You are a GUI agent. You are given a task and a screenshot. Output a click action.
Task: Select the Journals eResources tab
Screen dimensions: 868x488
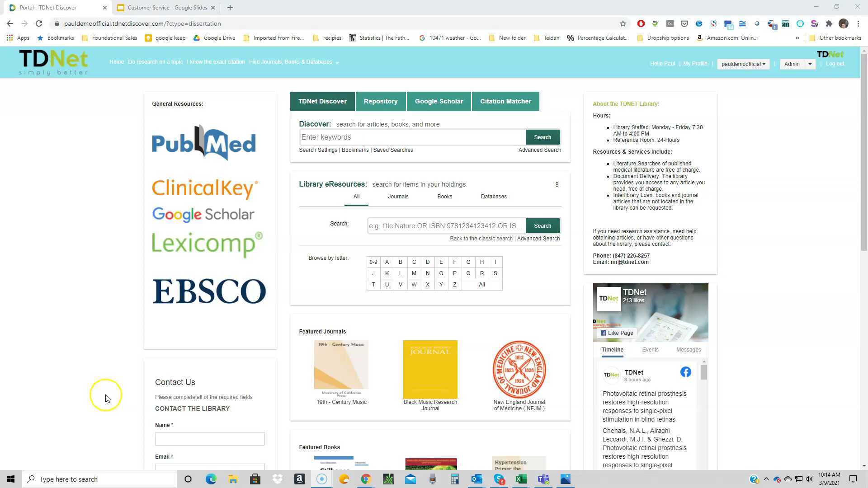(398, 197)
